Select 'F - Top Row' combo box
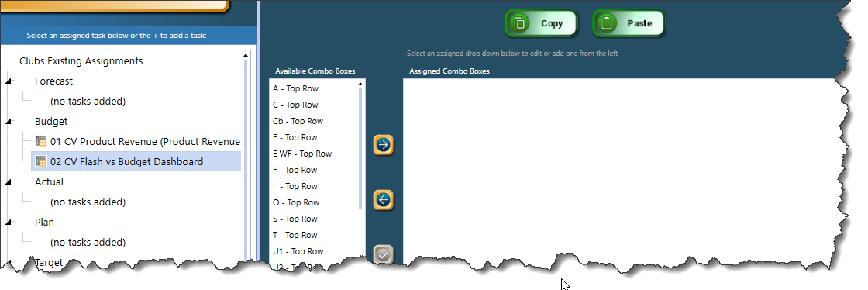This screenshot has width=868, height=290. tap(295, 170)
